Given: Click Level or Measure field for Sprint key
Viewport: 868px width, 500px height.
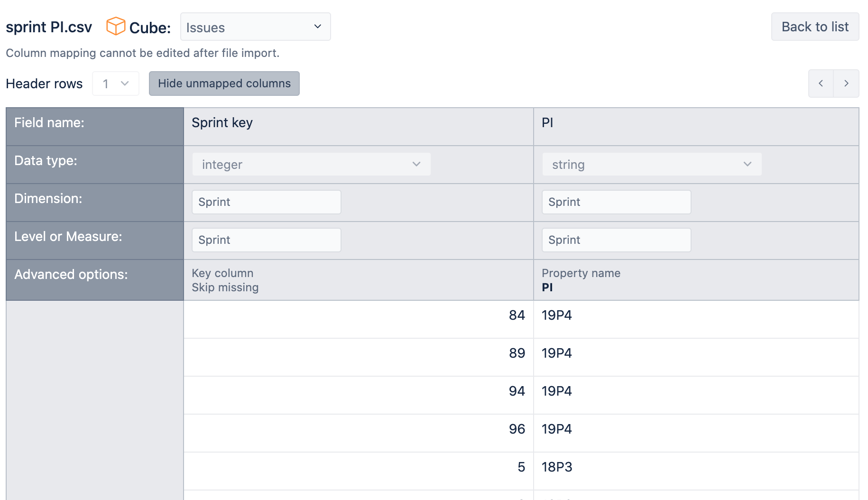Looking at the screenshot, I should (267, 240).
